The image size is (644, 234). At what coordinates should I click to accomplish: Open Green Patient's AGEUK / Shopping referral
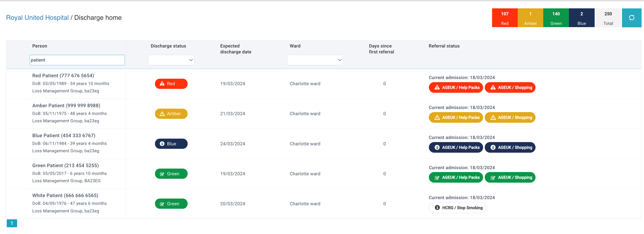pos(510,178)
